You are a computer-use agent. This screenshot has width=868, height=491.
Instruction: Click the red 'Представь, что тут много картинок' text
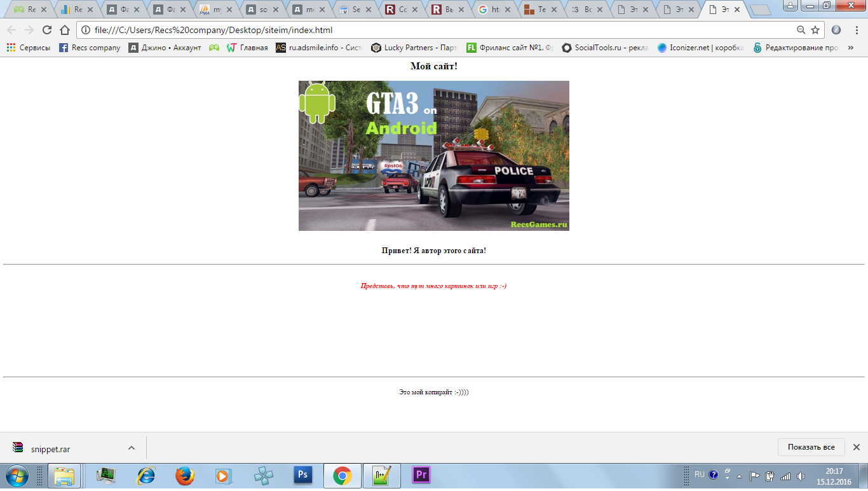[x=434, y=286]
